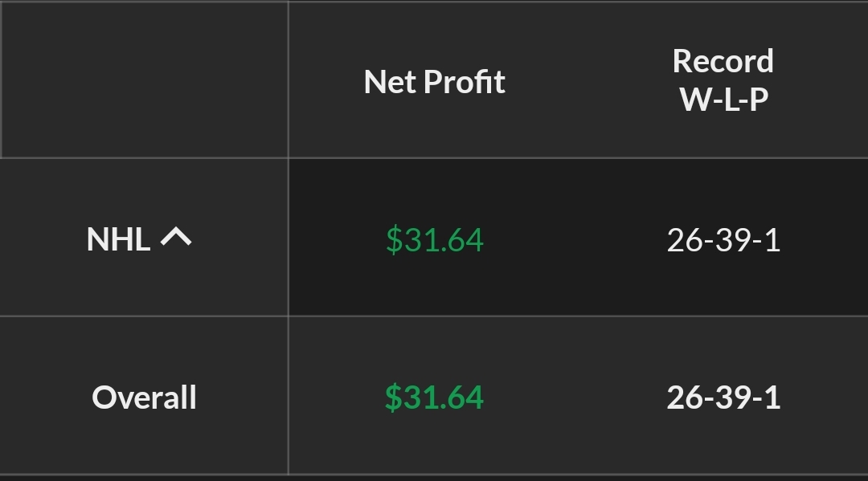Click the Overall row net profit $31.64
This screenshot has width=868, height=481.
click(x=435, y=397)
